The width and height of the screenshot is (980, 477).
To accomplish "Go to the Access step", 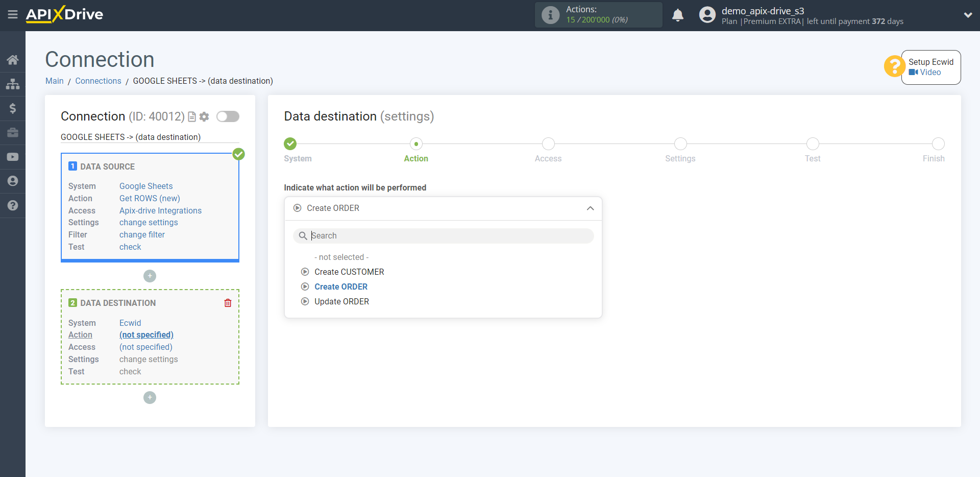I will (x=548, y=144).
